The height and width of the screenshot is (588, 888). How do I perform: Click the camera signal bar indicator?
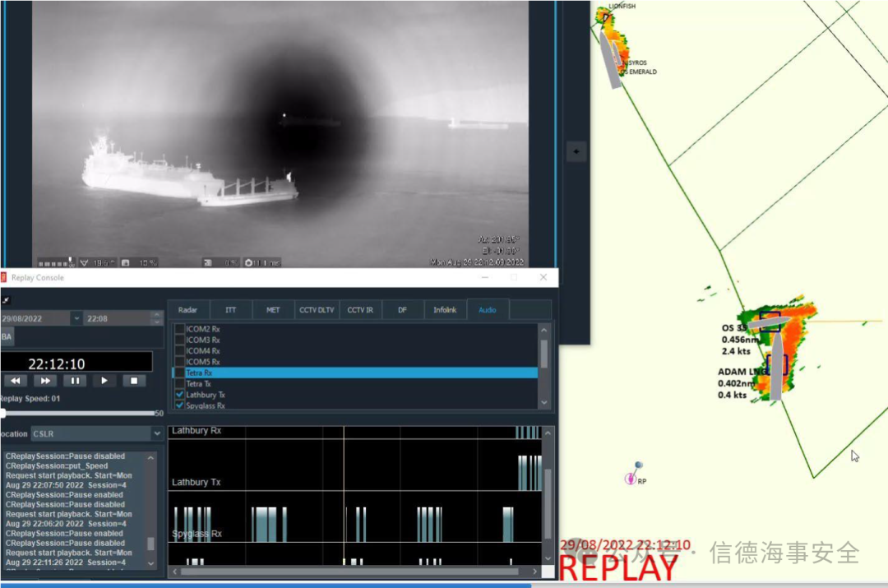pos(56,263)
